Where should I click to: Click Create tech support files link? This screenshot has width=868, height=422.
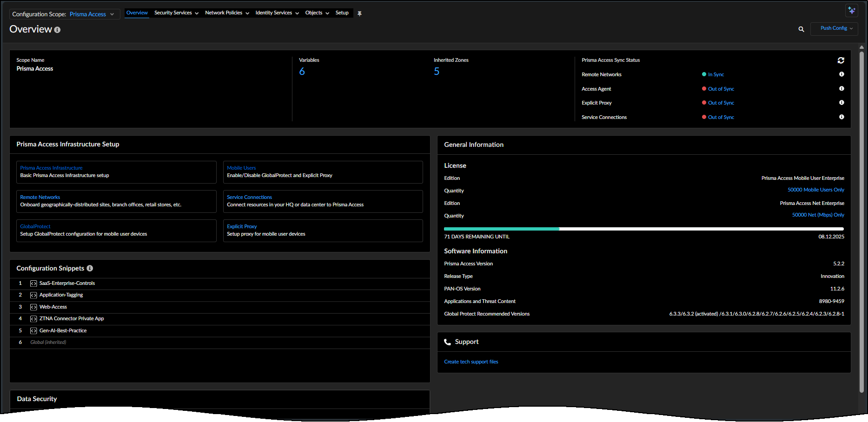[470, 362]
